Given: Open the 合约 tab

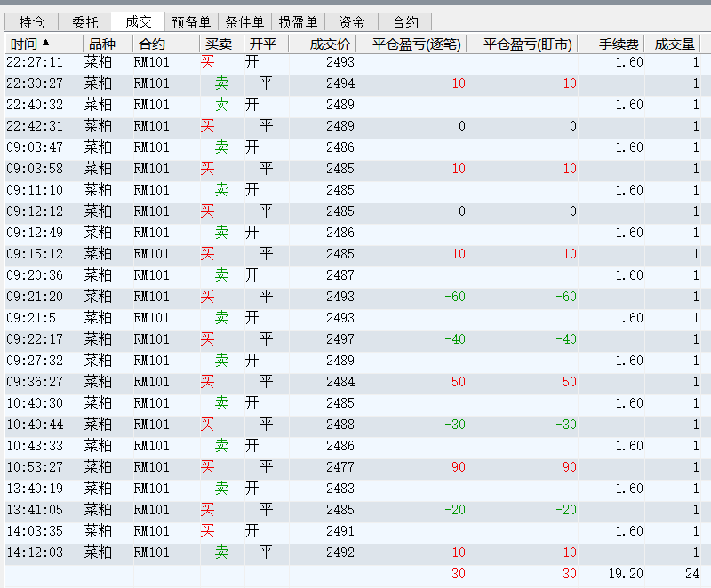Looking at the screenshot, I should click(405, 21).
